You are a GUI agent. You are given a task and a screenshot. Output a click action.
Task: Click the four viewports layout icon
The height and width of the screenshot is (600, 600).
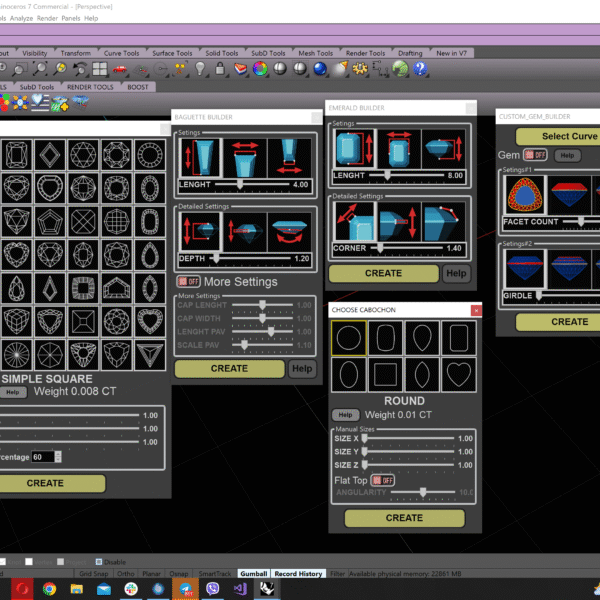click(100, 69)
